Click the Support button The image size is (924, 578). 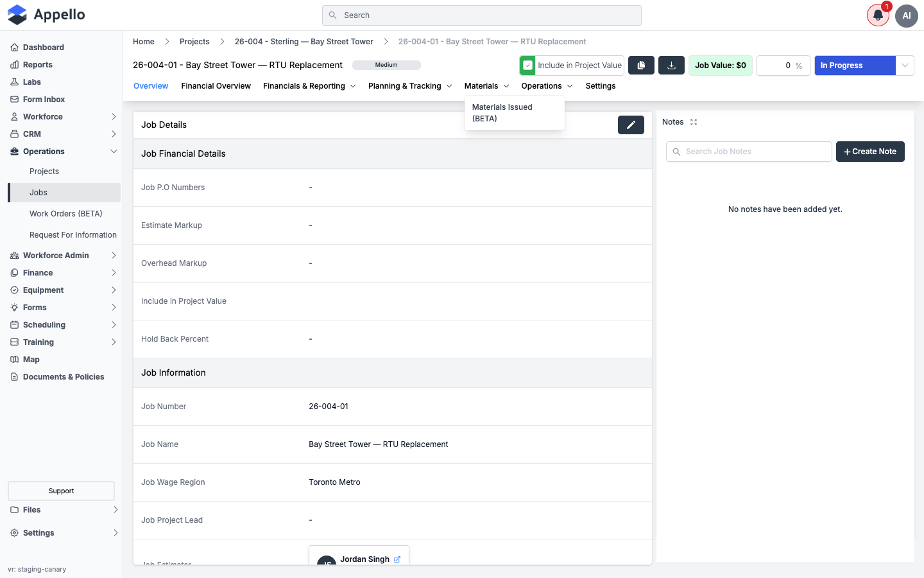pyautogui.click(x=61, y=491)
